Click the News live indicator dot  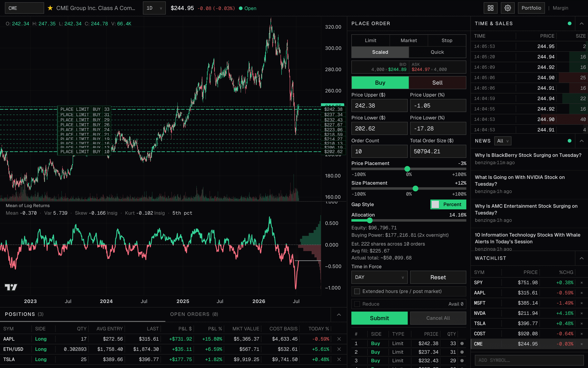570,141
